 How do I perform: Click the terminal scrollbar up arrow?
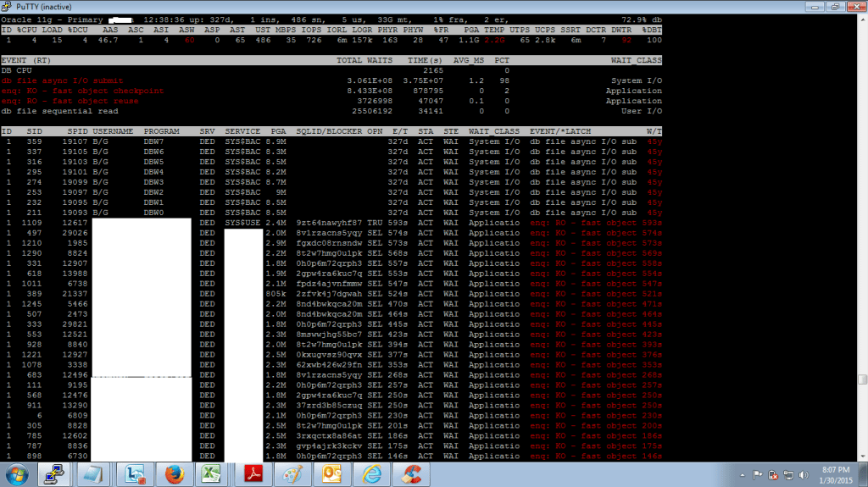coord(862,19)
